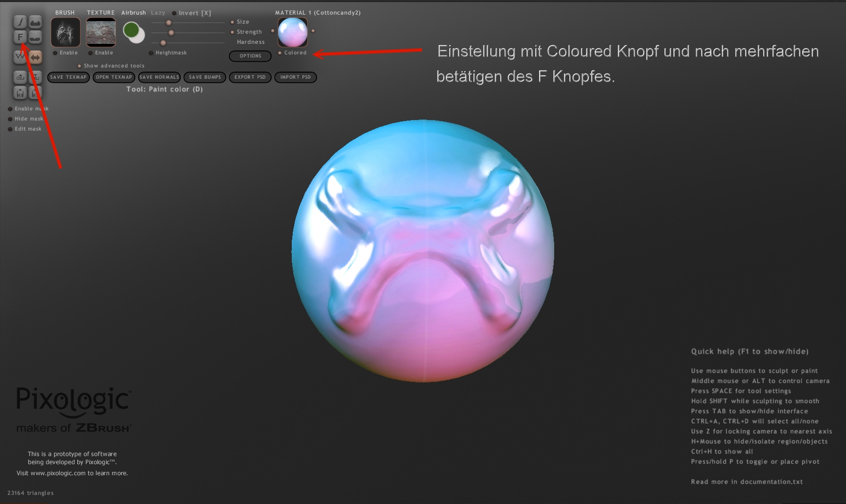Screen dimensions: 846x504
Task: Select the Paint color brush tool
Action: click(20, 22)
